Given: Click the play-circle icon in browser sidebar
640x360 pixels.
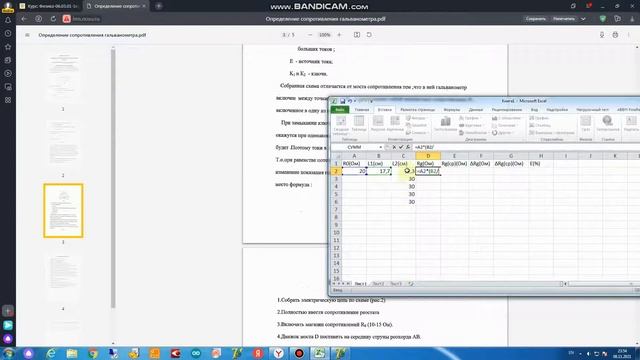Looking at the screenshot, I should coord(8,73).
